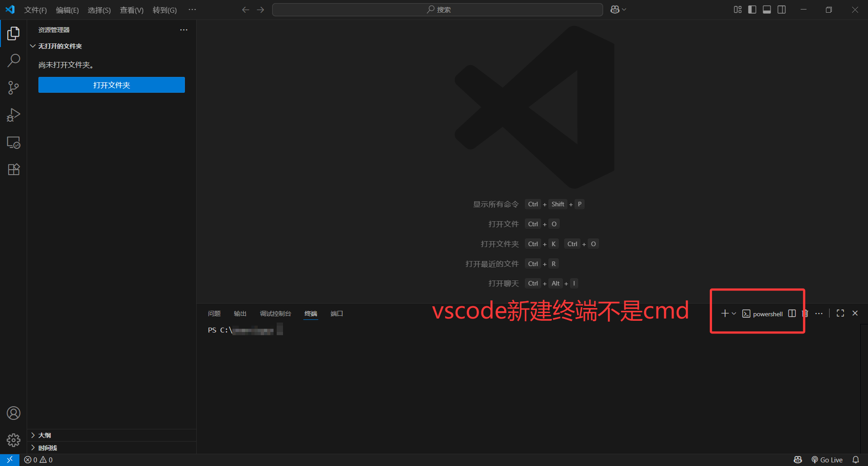
Task: Open the 转到(G) menu
Action: click(x=165, y=10)
